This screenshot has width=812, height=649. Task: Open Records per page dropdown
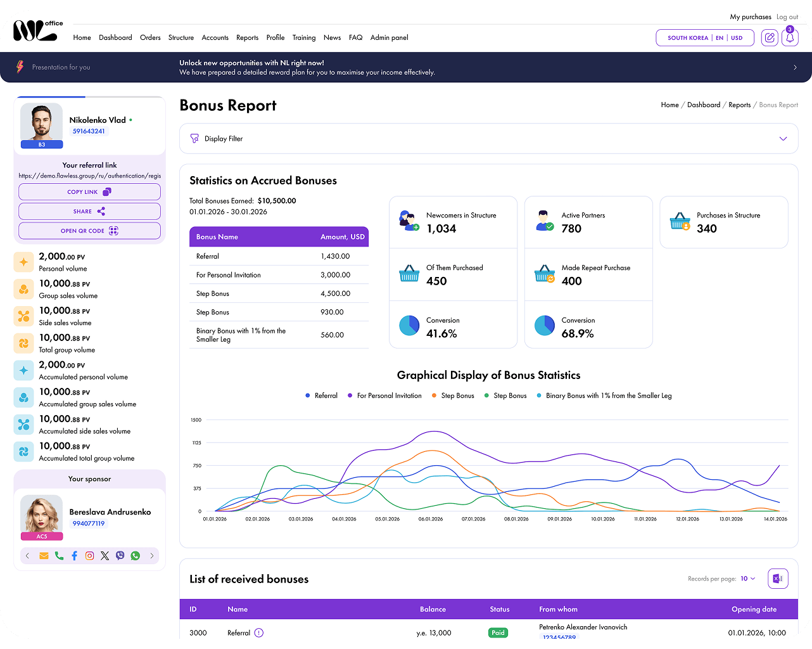coord(747,579)
